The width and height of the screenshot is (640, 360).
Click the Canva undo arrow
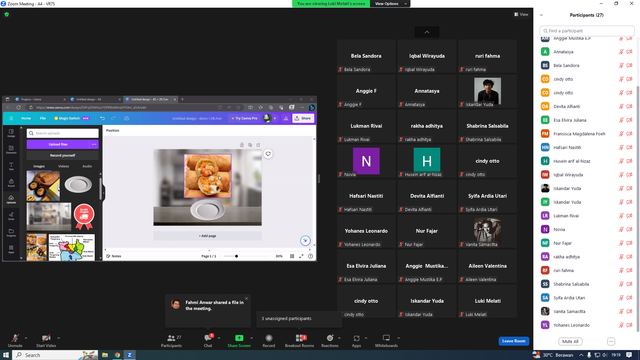click(102, 118)
